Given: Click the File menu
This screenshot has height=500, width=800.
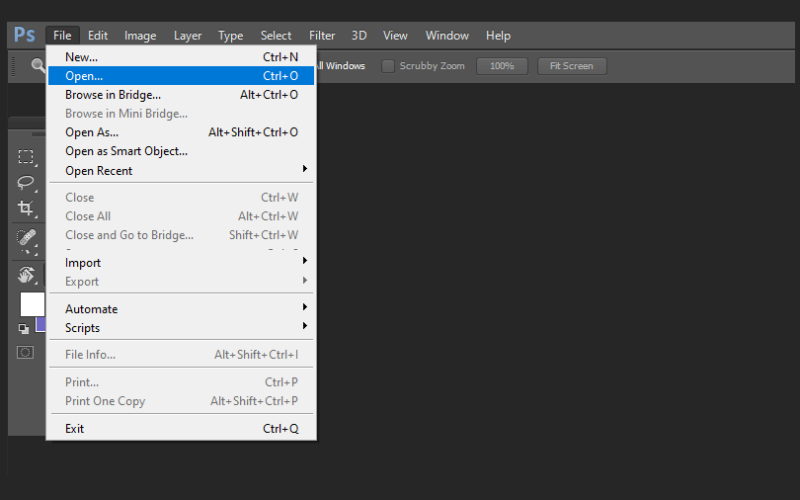Looking at the screenshot, I should point(62,36).
